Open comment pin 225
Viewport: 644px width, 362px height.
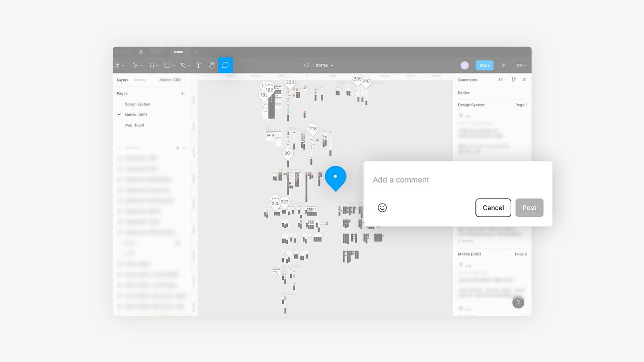pos(275,204)
